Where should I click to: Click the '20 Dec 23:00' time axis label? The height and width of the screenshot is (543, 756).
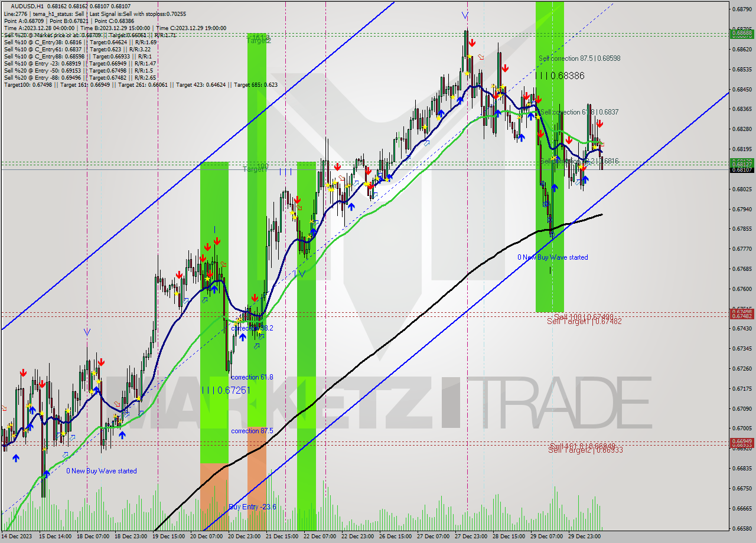click(x=245, y=537)
